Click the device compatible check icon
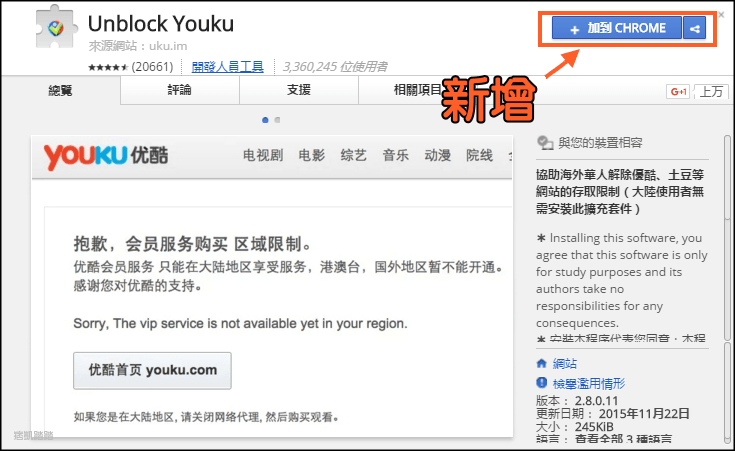The image size is (735, 451). click(x=545, y=143)
